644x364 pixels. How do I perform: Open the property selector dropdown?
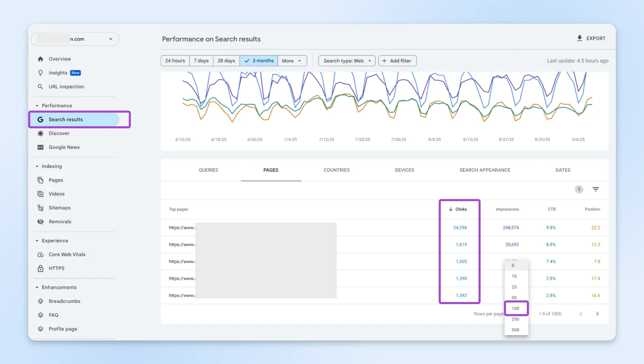[x=75, y=39]
